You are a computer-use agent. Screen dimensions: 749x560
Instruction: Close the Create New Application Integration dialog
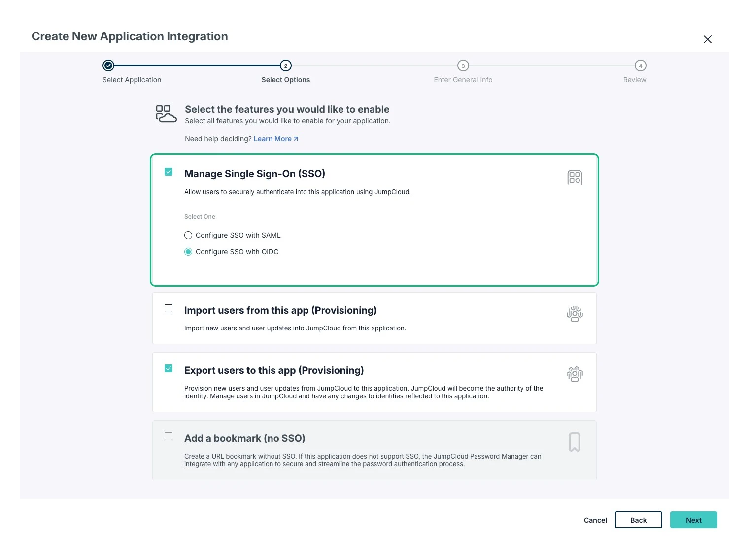(707, 39)
